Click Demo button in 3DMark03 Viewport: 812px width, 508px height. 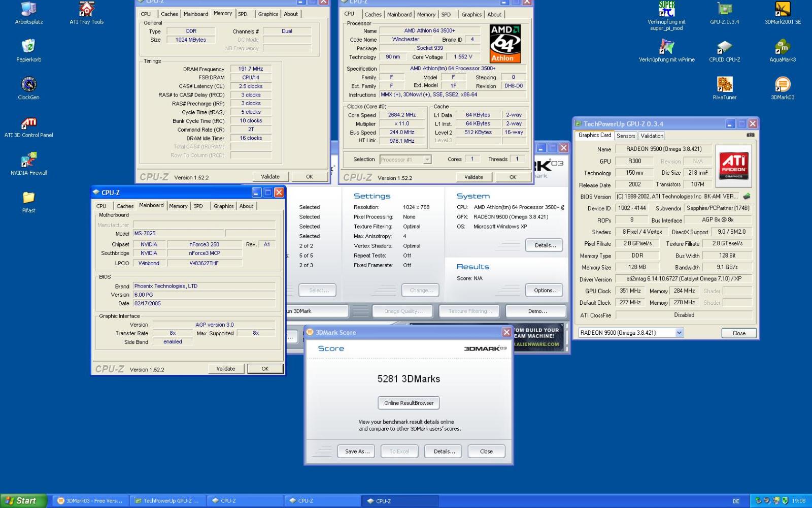[x=537, y=311]
